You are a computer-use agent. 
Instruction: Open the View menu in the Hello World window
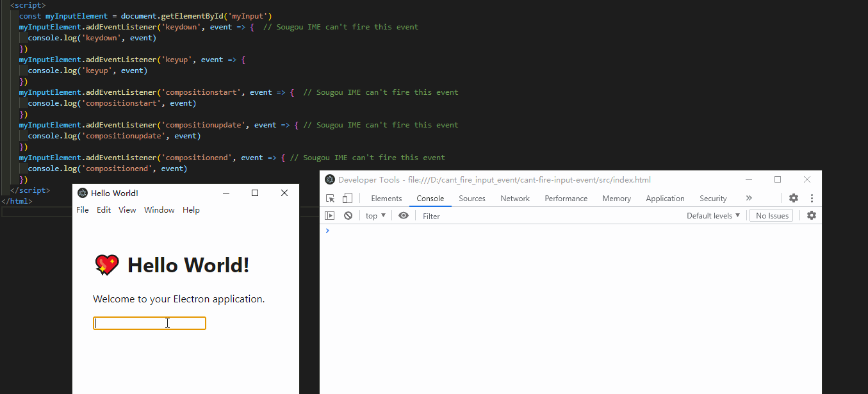(127, 210)
